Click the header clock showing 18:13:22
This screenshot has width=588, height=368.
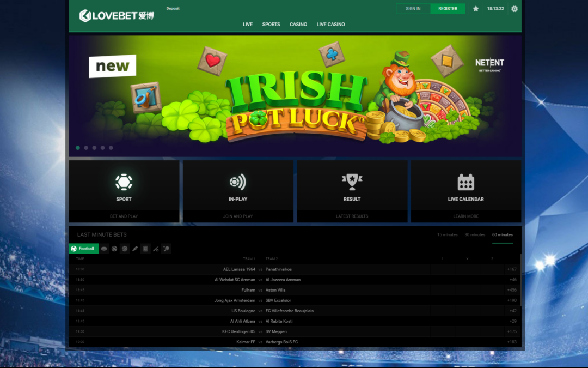pos(495,9)
